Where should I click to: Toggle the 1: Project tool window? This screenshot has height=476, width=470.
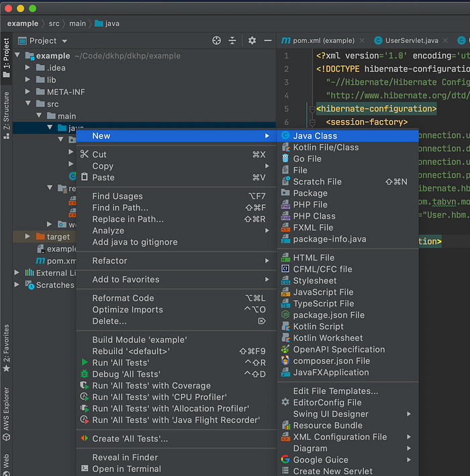click(6, 58)
